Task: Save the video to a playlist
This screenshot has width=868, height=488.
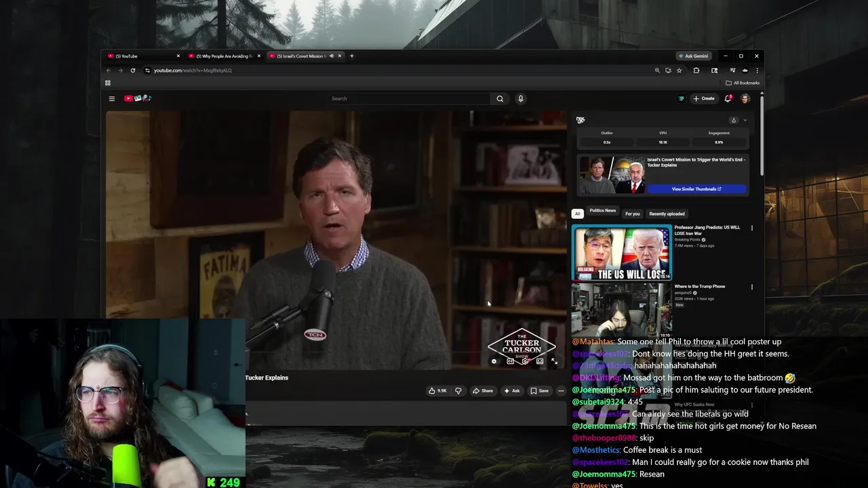Action: point(540,390)
